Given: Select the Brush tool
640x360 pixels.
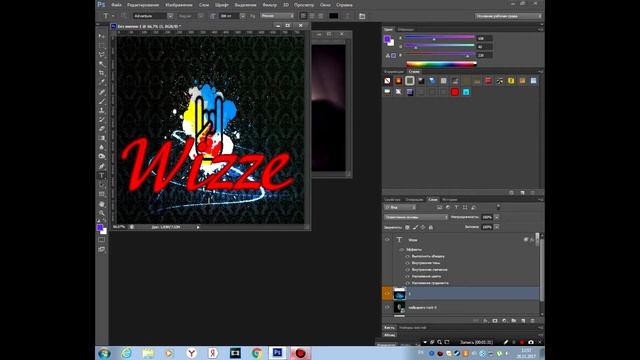Looking at the screenshot, I should point(101,101).
